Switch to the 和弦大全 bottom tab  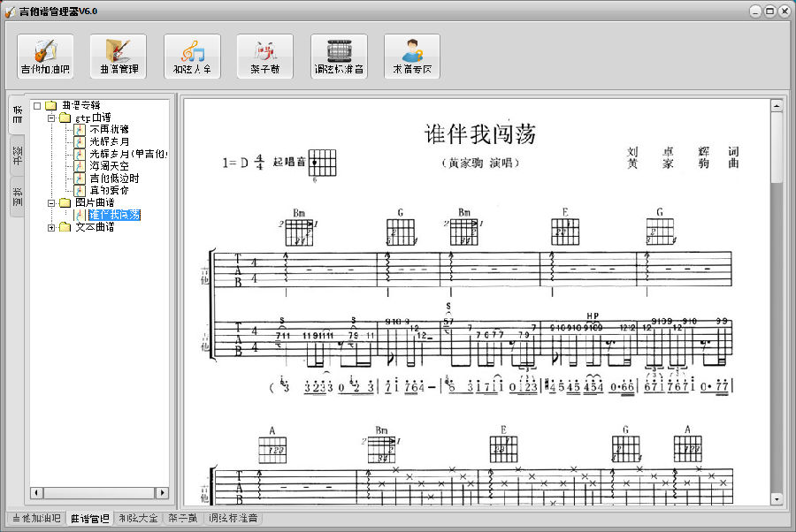tap(138, 518)
